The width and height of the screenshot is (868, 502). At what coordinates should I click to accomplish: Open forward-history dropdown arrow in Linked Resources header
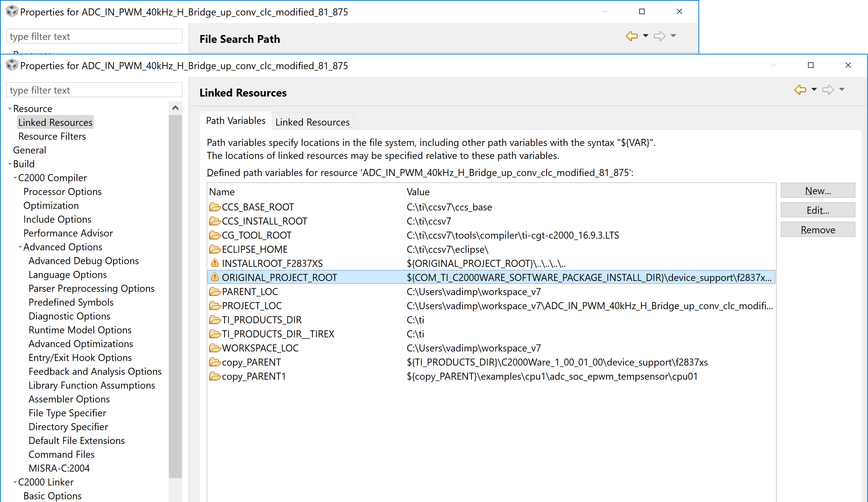(x=842, y=89)
